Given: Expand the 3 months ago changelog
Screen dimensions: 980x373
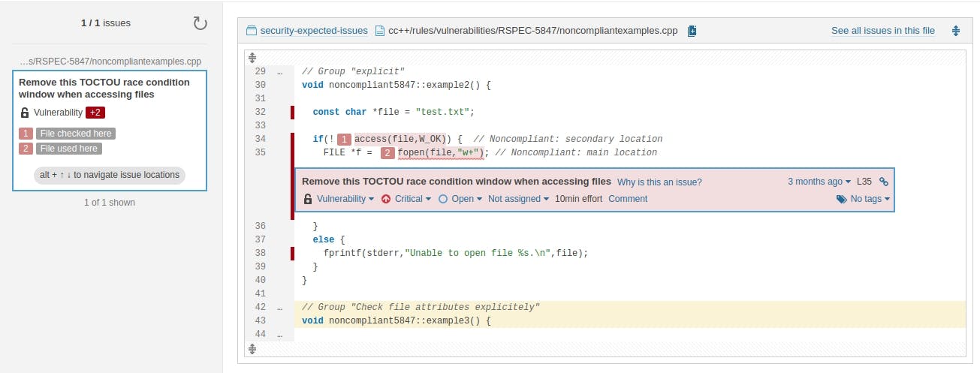Looking at the screenshot, I should tap(819, 182).
